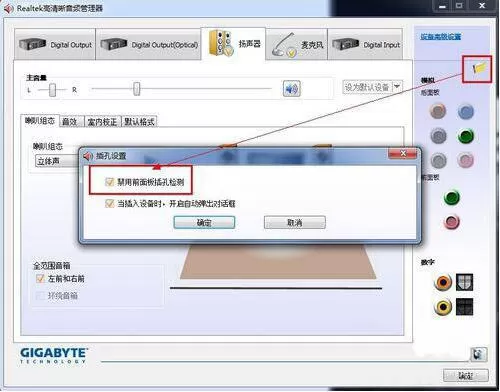The width and height of the screenshot is (500, 392).
Task: Toggle 禁用前面板插孔检测 checkbox
Action: [x=109, y=182]
